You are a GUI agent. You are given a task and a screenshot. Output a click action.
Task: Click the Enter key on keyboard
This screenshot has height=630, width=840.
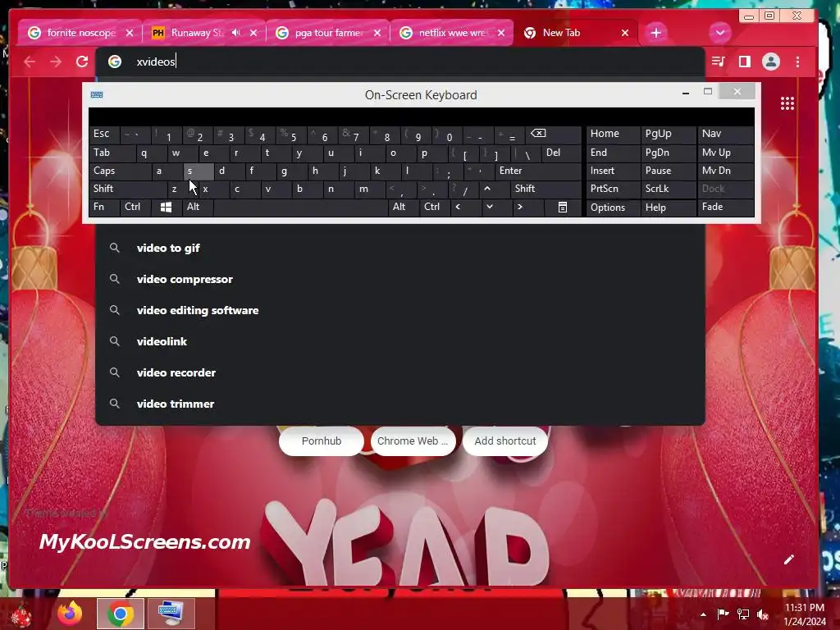(538, 171)
